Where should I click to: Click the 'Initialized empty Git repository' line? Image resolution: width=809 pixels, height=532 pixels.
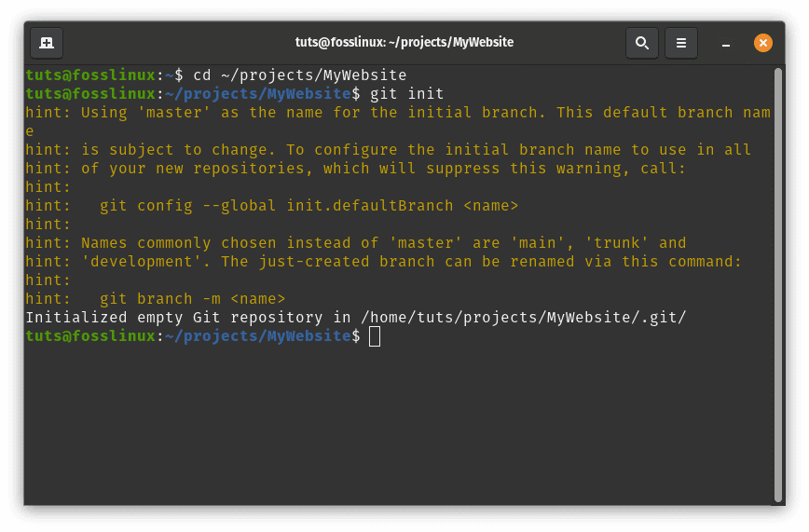click(355, 318)
